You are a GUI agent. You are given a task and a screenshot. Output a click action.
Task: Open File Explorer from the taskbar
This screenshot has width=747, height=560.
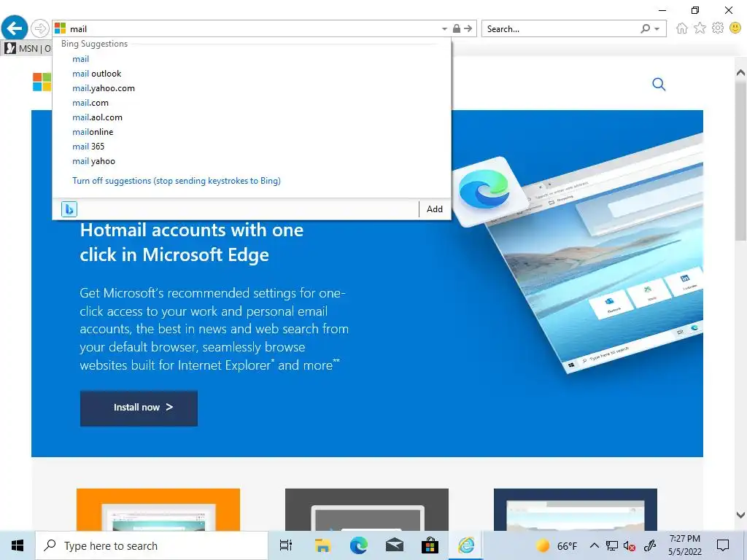[x=322, y=545]
